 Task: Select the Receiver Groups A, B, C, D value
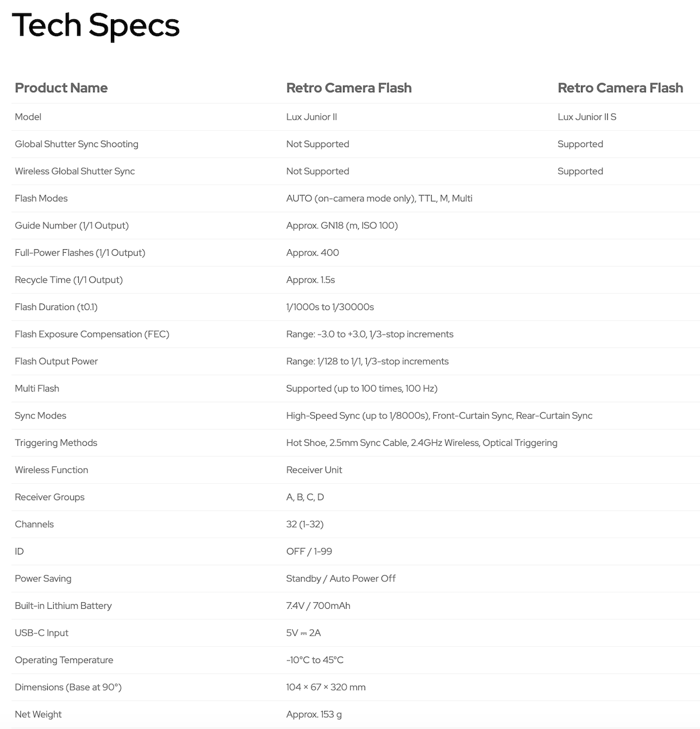click(305, 497)
